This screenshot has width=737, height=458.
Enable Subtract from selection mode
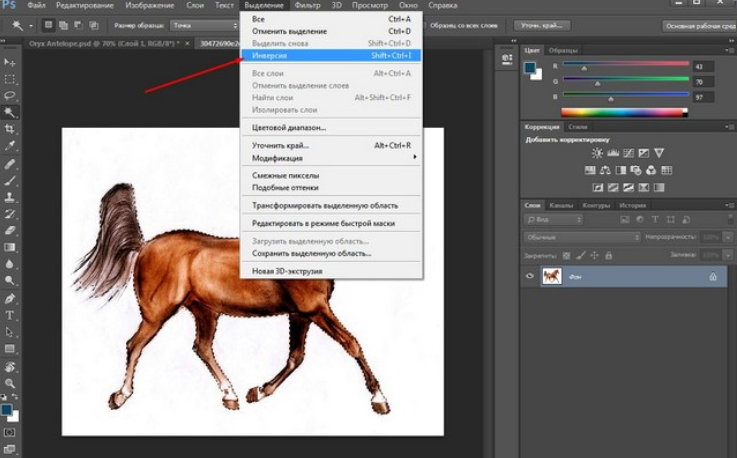click(x=78, y=25)
